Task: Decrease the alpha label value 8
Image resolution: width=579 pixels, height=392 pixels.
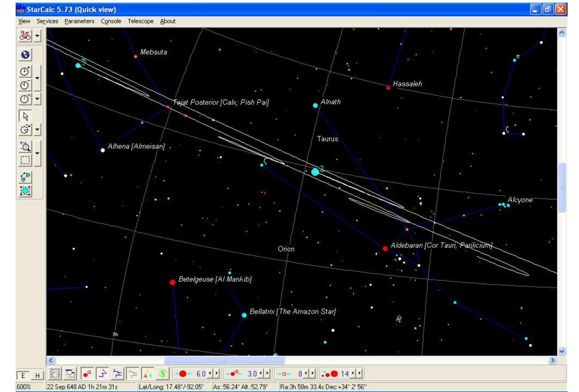Action: coord(306,374)
